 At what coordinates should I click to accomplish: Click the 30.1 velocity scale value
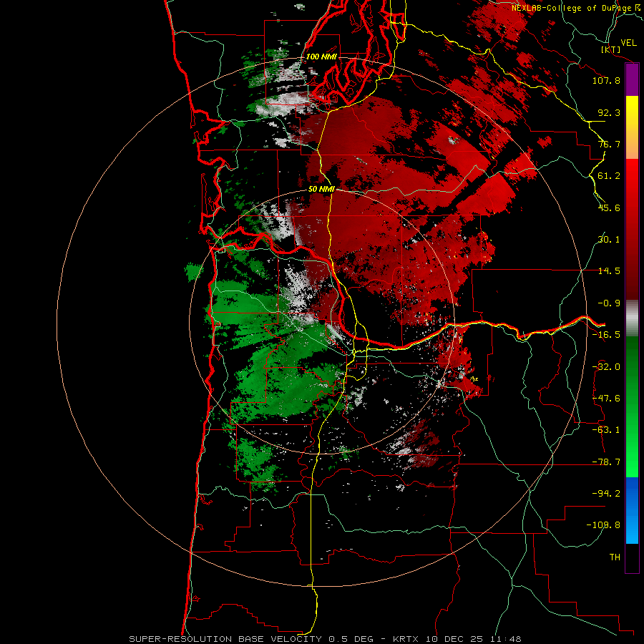(609, 240)
